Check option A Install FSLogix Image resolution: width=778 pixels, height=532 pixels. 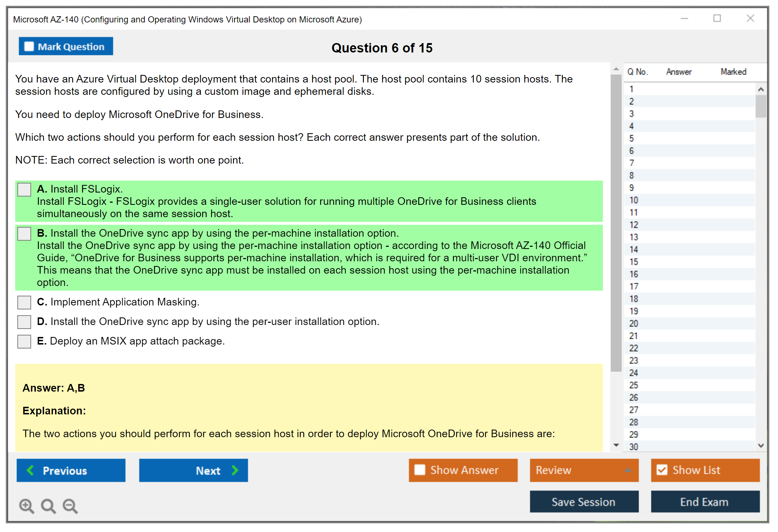coord(24,190)
